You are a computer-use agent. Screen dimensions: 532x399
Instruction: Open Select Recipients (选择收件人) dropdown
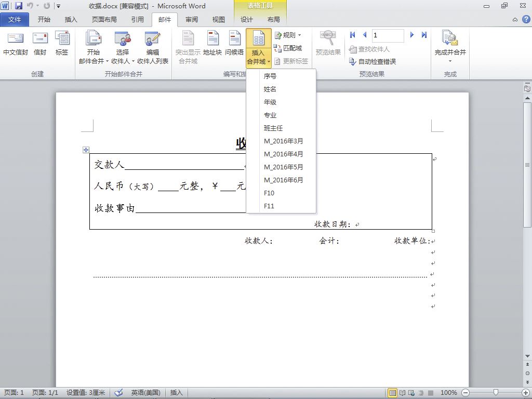[x=123, y=47]
